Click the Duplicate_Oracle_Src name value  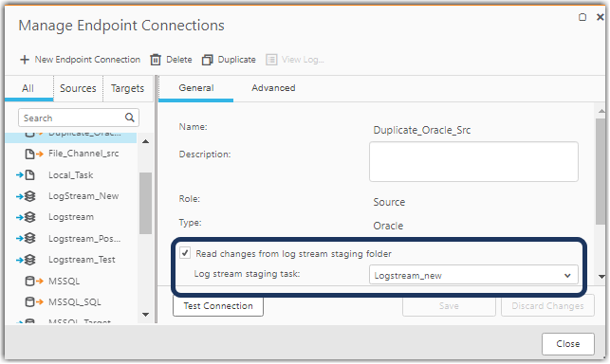[422, 130]
